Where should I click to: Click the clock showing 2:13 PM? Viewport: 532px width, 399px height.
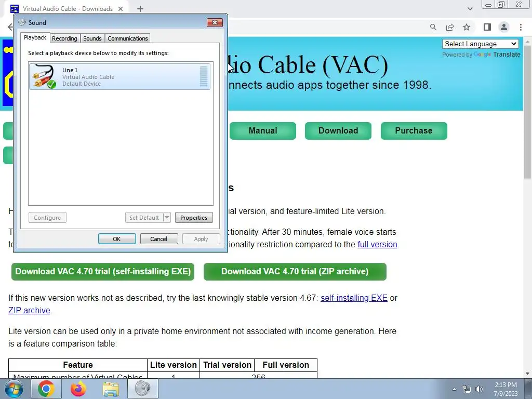tap(506, 389)
